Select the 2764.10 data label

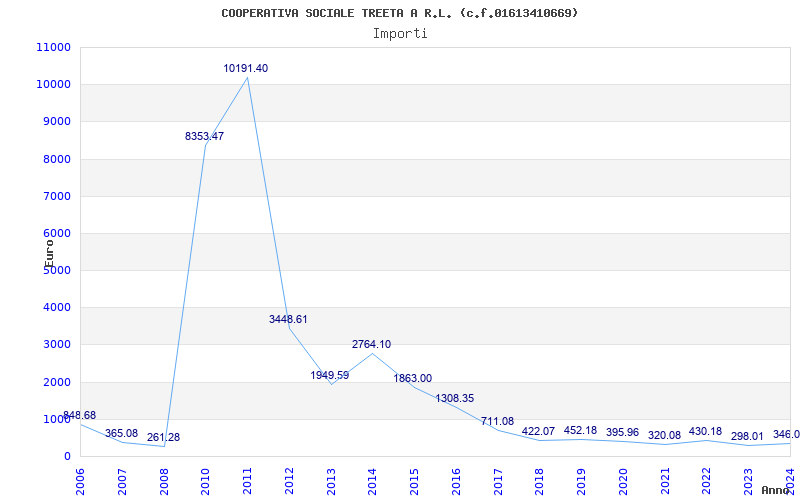pos(371,344)
